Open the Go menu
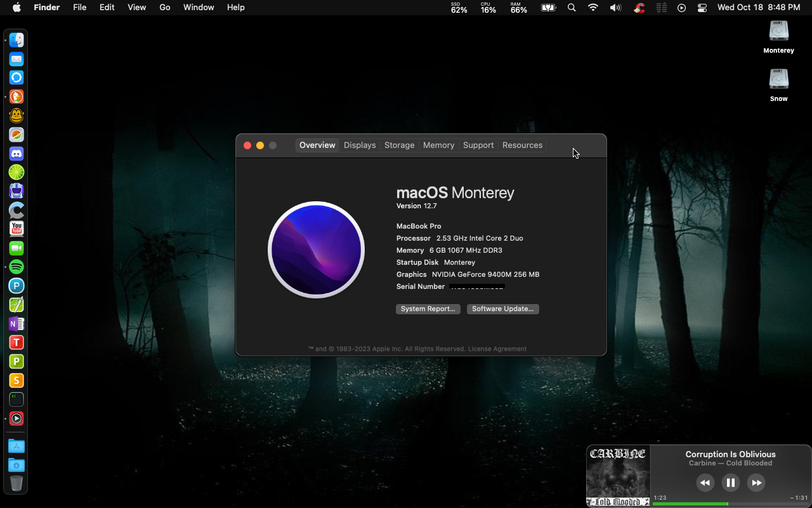This screenshot has height=508, width=812. pyautogui.click(x=165, y=8)
